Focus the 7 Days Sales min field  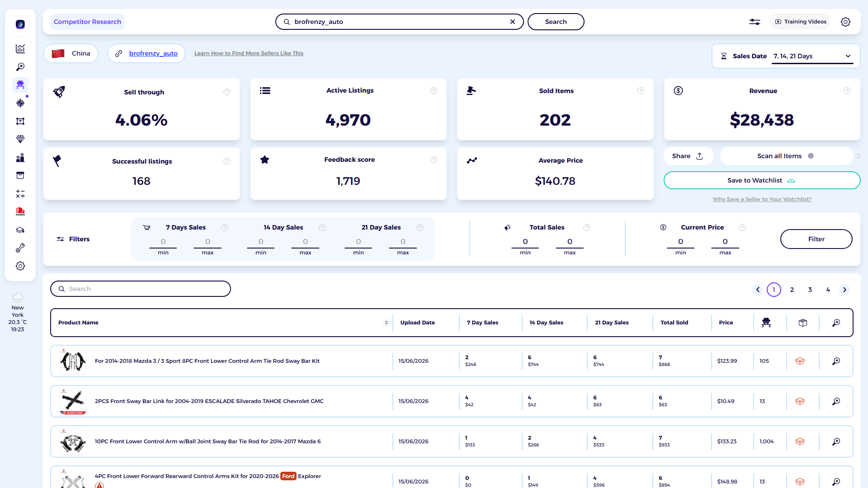click(163, 242)
